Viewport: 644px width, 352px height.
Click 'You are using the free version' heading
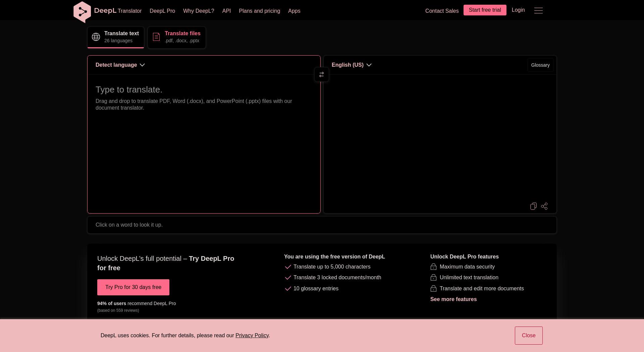334,257
